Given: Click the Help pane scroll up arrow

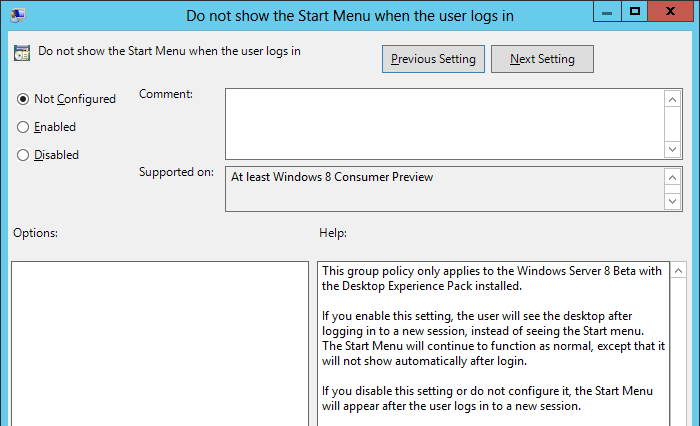Looking at the screenshot, I should [x=678, y=271].
